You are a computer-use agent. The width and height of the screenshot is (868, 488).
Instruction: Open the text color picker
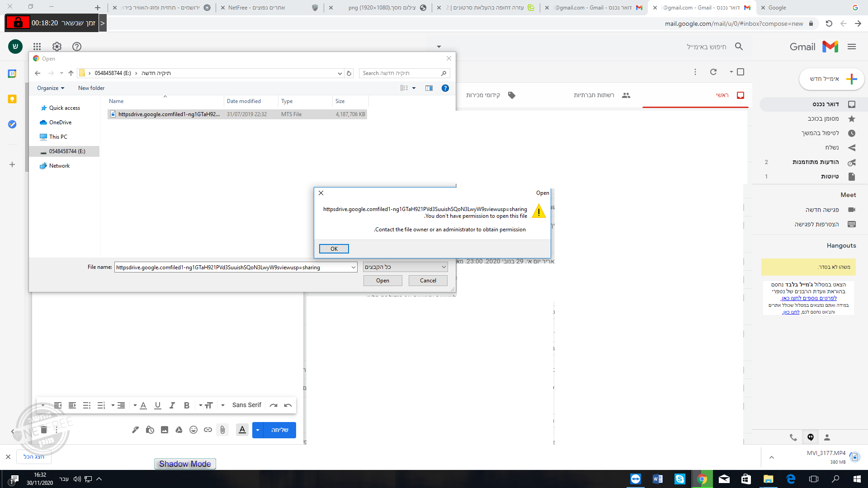click(143, 405)
